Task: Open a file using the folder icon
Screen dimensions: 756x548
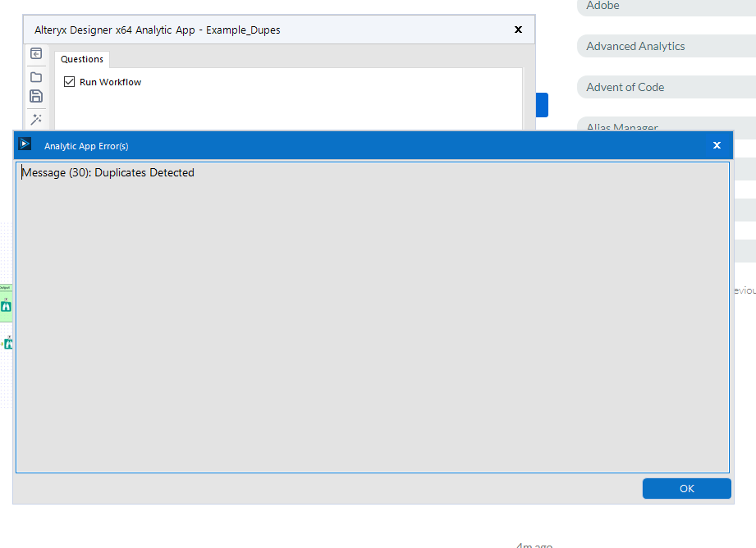Action: coord(36,76)
